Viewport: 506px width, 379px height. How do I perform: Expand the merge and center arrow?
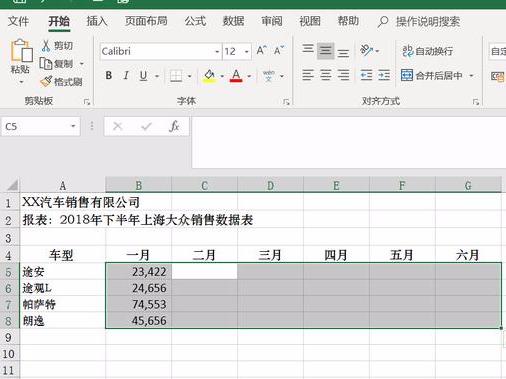coord(471,76)
